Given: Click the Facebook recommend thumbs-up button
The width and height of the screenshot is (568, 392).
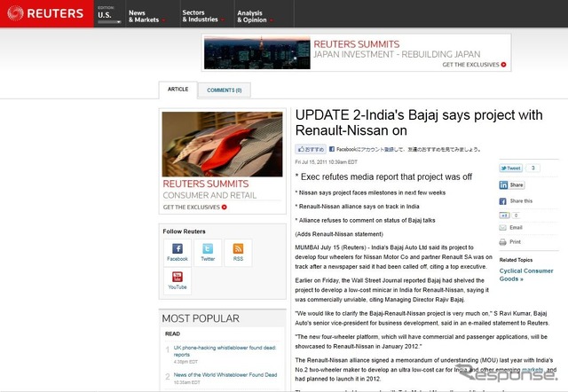Looking at the screenshot, I should 311,149.
